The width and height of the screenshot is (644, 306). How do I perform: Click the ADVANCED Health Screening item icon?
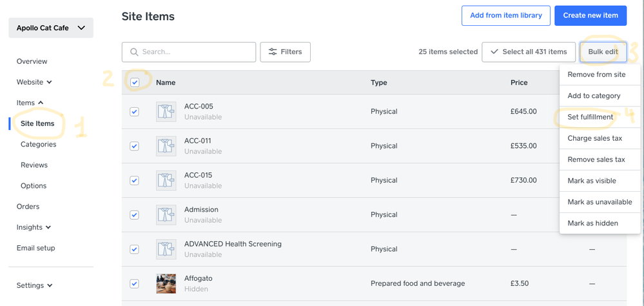[x=166, y=249]
